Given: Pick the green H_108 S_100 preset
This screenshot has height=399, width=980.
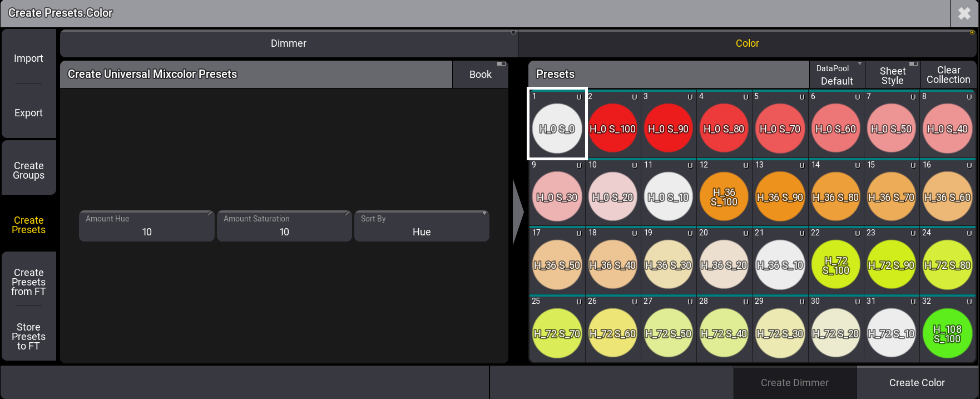Looking at the screenshot, I should pyautogui.click(x=947, y=333).
